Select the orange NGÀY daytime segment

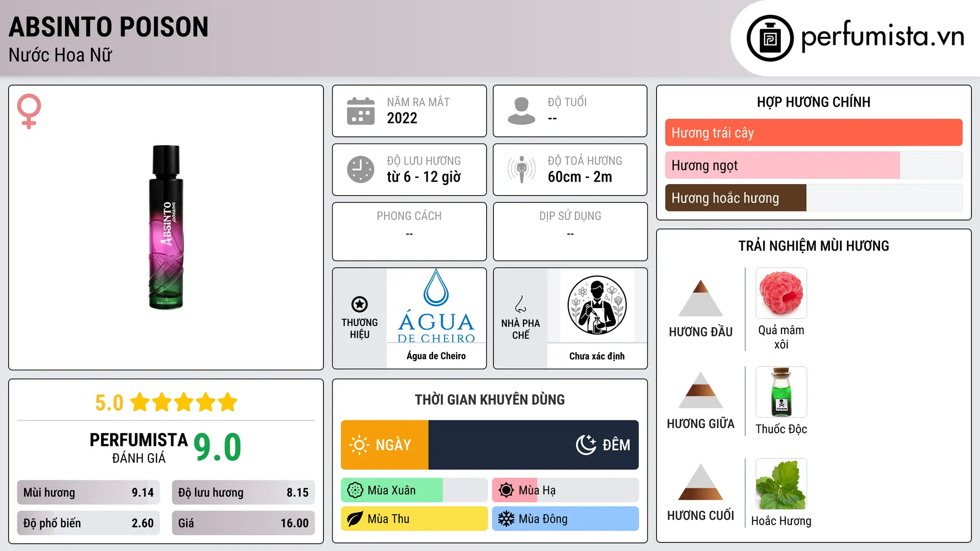coord(385,445)
